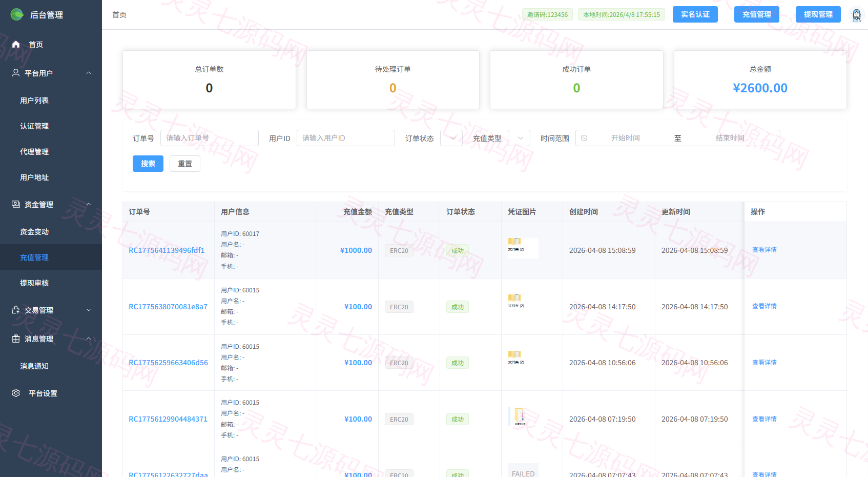Focus the 用户ID input field

(346, 138)
